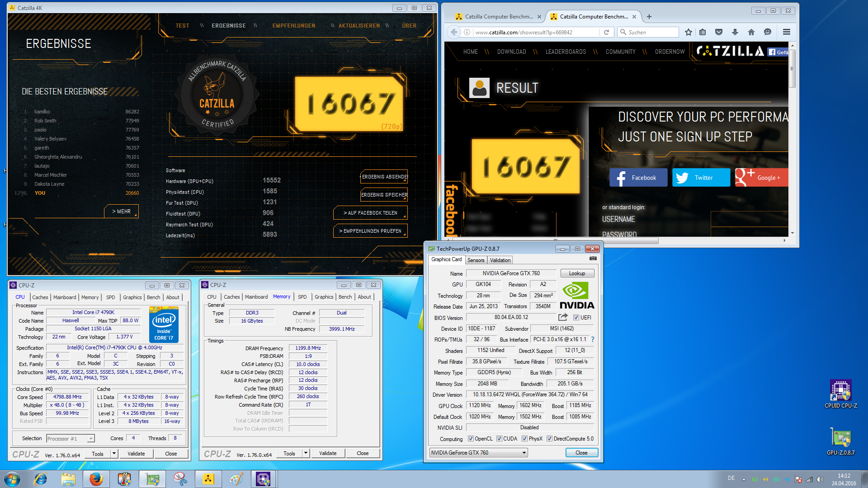Click the DE language indicator in the taskbar

[731, 478]
